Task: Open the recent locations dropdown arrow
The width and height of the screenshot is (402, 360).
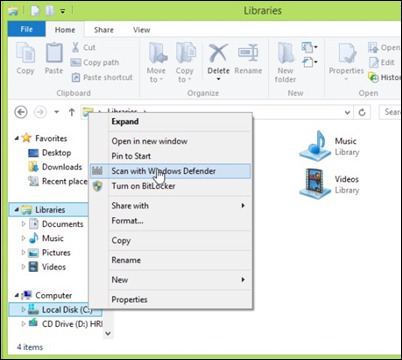Action: pyautogui.click(x=56, y=112)
